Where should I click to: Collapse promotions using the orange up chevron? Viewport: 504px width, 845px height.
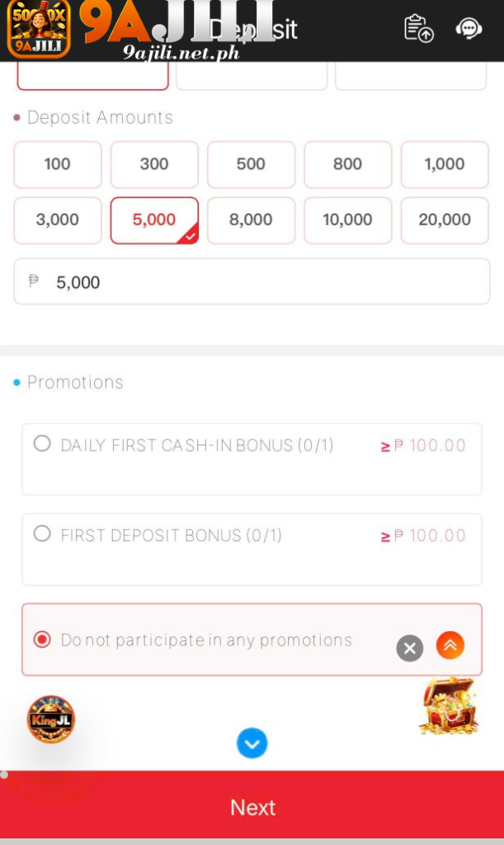click(x=450, y=646)
